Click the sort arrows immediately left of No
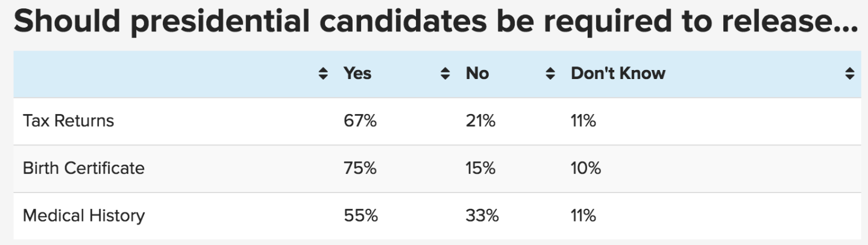Viewport: 868px width, 245px height. pyautogui.click(x=445, y=74)
